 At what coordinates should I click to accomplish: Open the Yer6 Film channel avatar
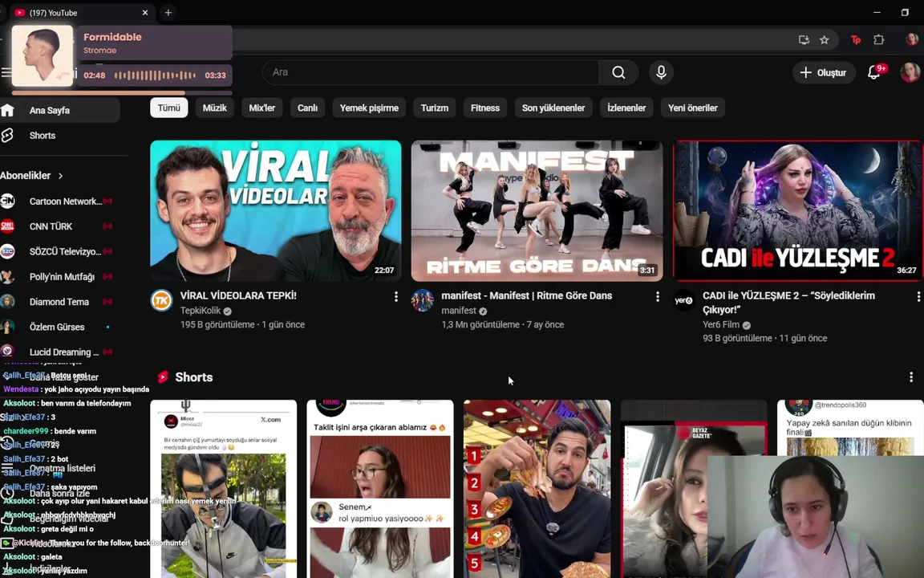pos(683,300)
